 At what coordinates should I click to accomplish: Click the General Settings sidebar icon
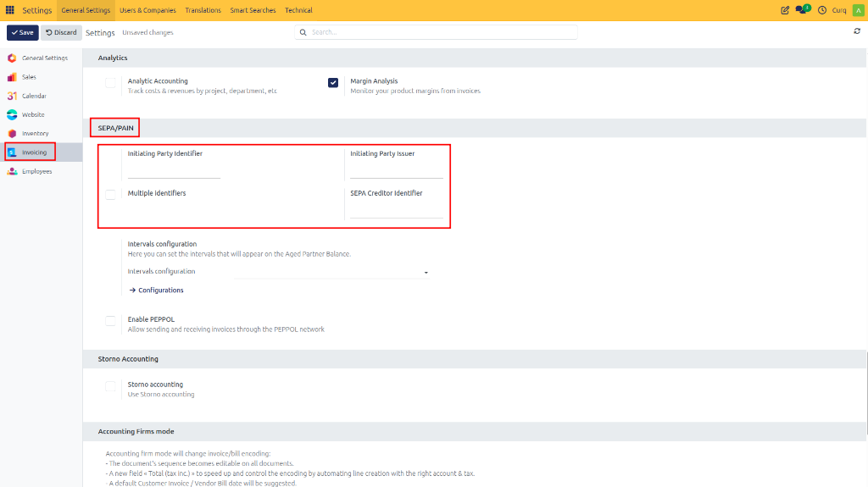pyautogui.click(x=12, y=58)
